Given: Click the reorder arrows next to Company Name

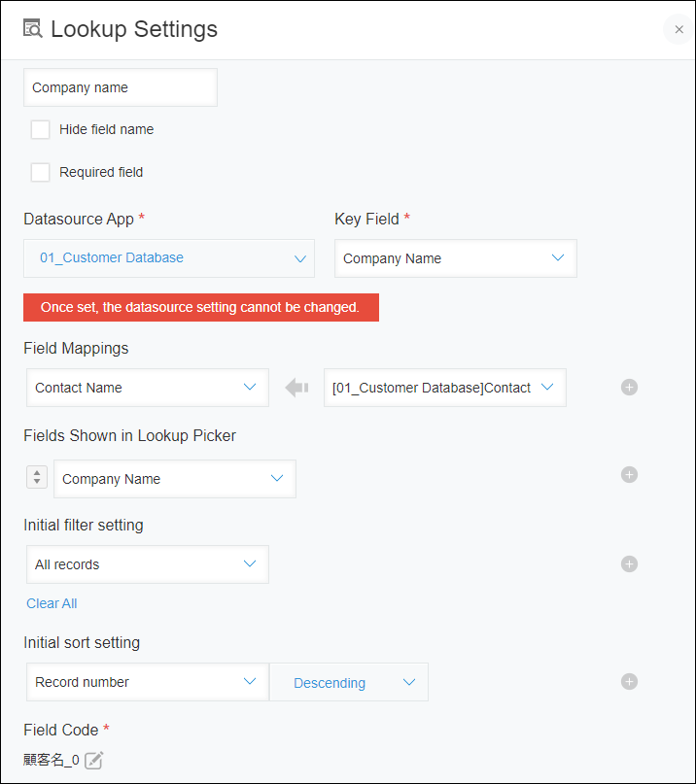Looking at the screenshot, I should [36, 476].
